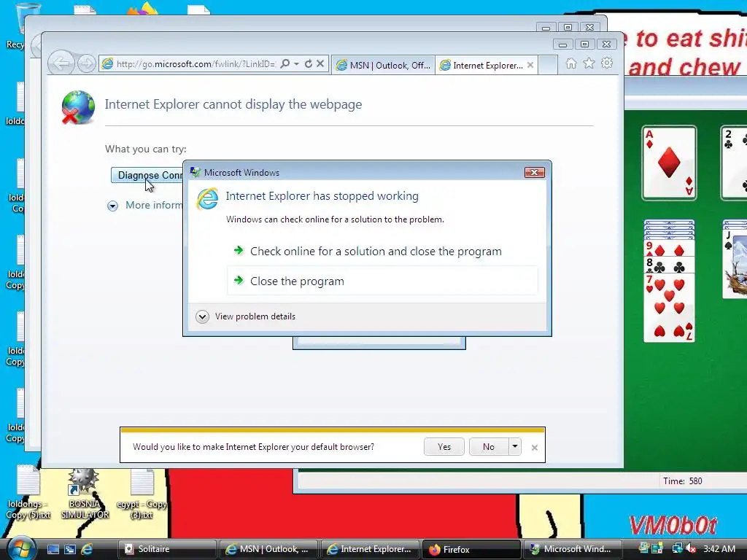Go to the IE home page
The width and height of the screenshot is (747, 560).
pos(571,63)
